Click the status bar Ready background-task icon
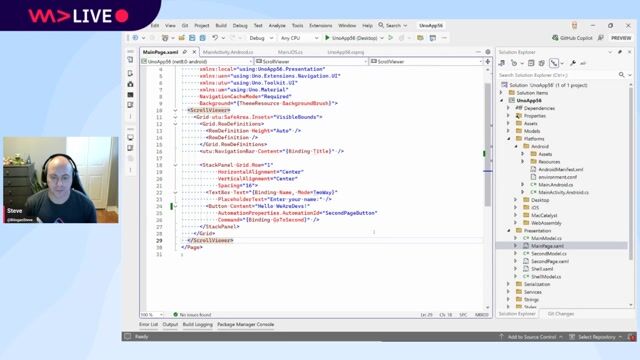Image resolution: width=640 pixels, height=360 pixels. coord(128,336)
